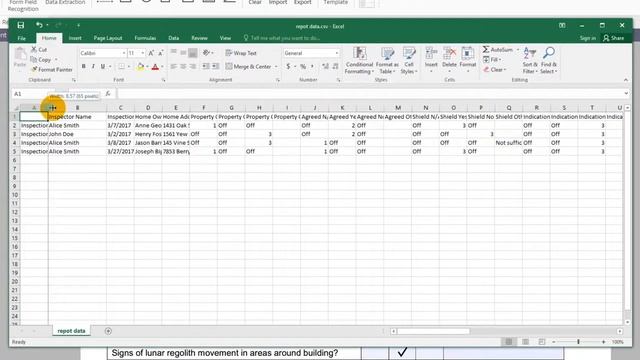The image size is (640, 360).
Task: Switch to the Review tab
Action: [200, 38]
